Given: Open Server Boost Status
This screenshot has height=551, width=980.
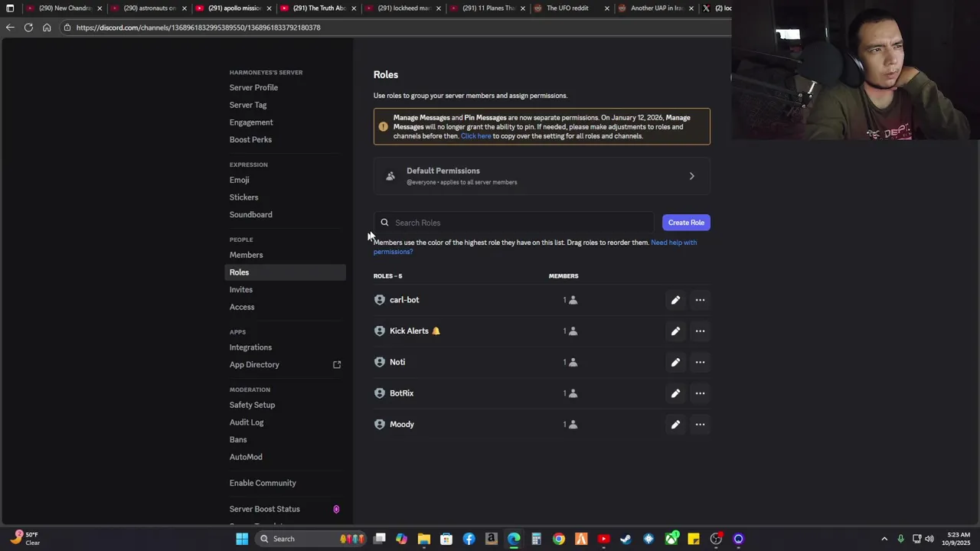Looking at the screenshot, I should [265, 509].
